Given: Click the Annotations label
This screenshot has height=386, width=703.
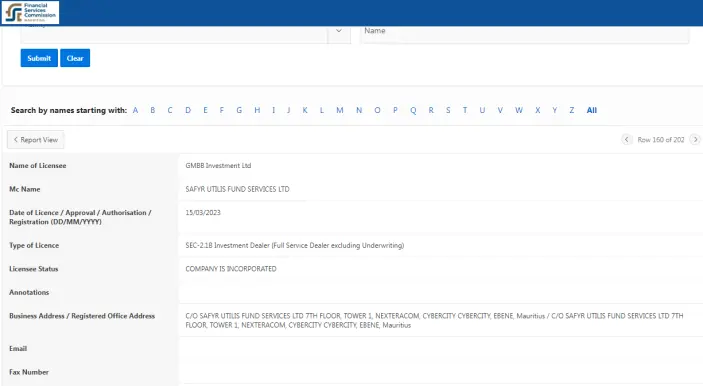Looking at the screenshot, I should [x=29, y=292].
